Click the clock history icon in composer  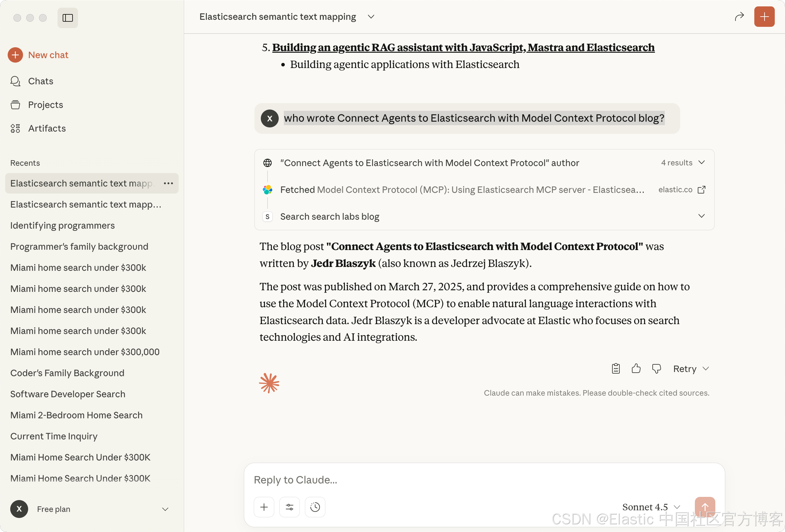(315, 507)
